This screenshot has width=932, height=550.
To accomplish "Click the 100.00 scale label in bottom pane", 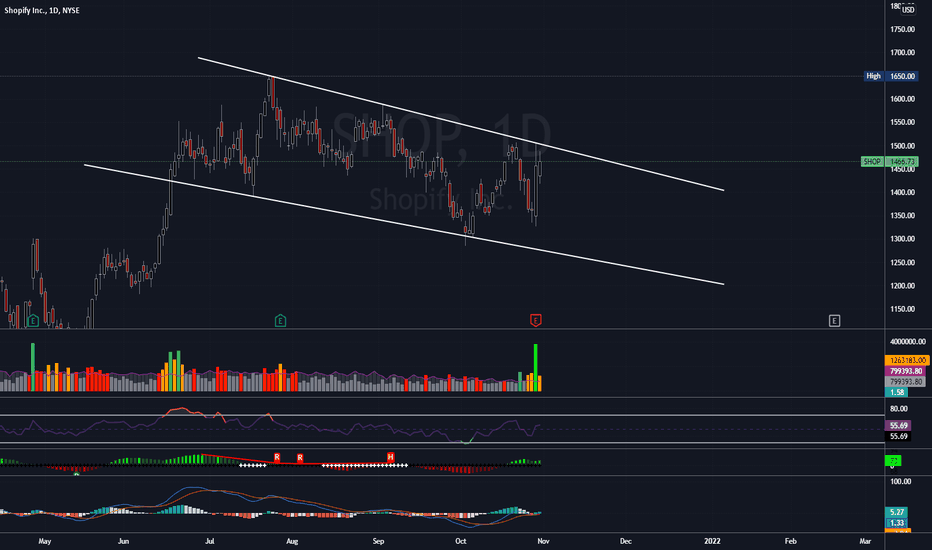I will [x=900, y=481].
